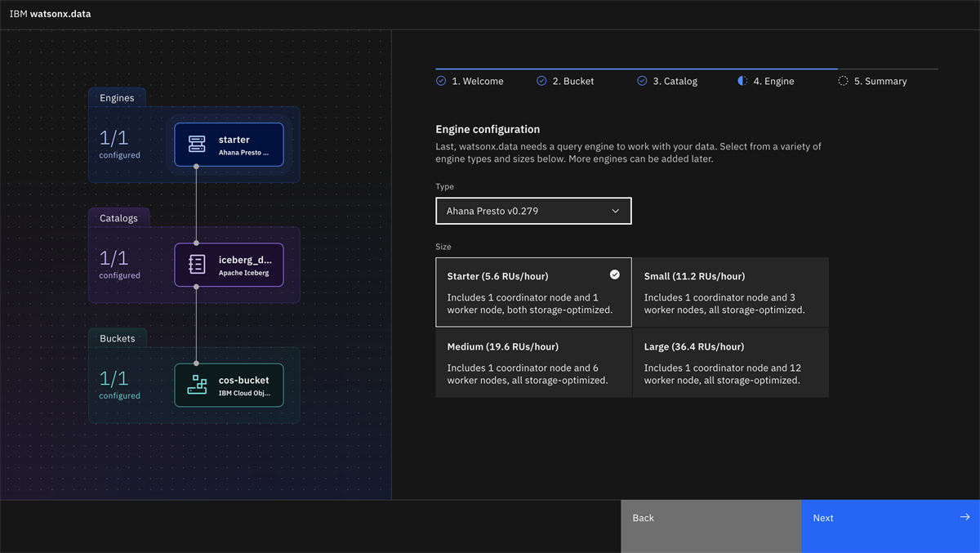Click the Type dropdown chevron arrow

point(616,211)
